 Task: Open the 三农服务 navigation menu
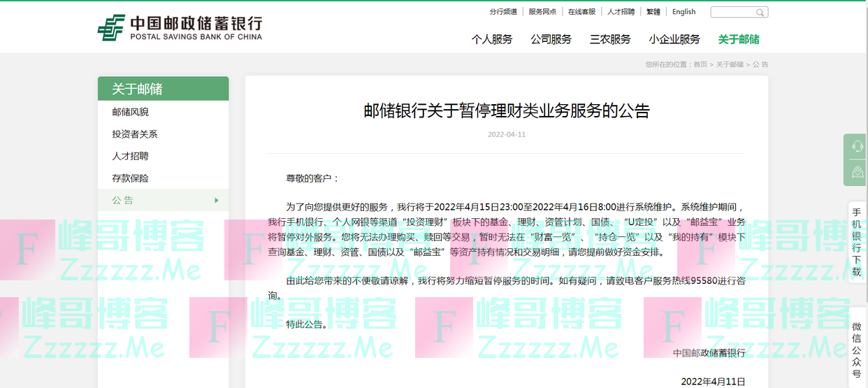click(x=610, y=39)
